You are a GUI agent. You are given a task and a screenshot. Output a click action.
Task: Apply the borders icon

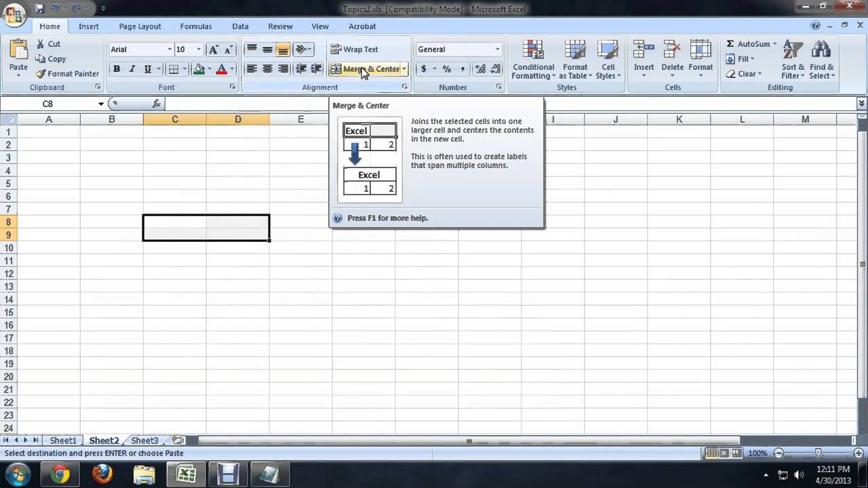point(174,69)
